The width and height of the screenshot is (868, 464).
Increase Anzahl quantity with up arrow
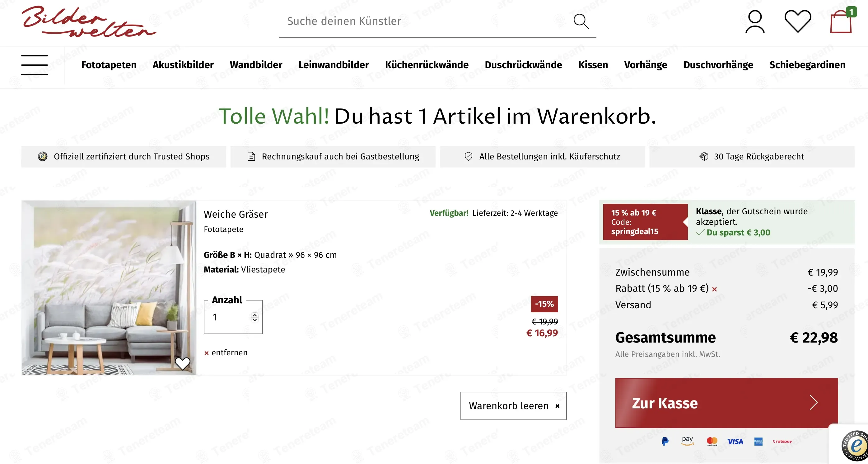click(x=255, y=315)
